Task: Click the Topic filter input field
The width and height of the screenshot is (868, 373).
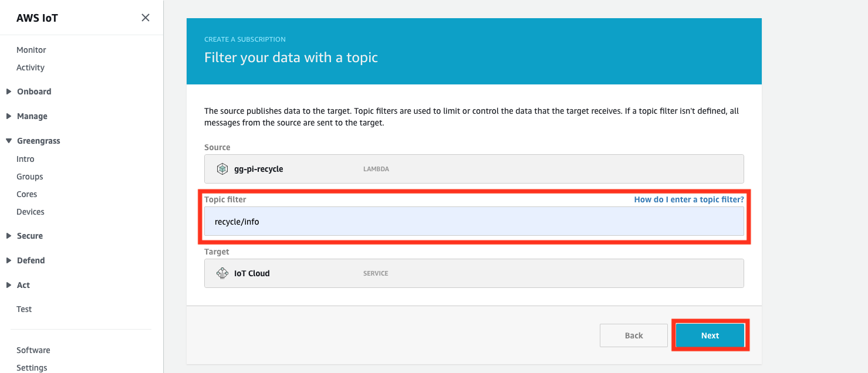Action: click(x=474, y=221)
